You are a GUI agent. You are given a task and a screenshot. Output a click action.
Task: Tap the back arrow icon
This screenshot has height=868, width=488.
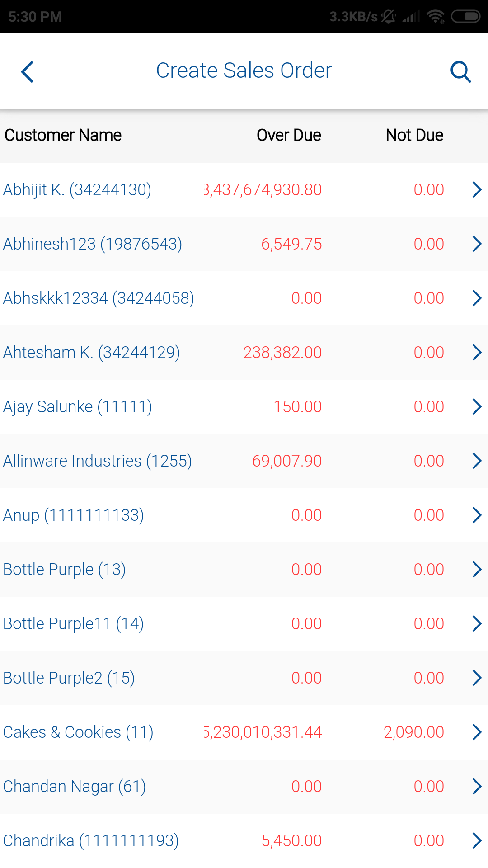(x=28, y=72)
